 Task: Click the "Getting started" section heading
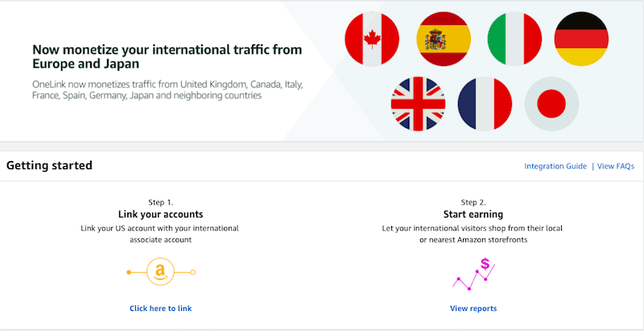pyautogui.click(x=49, y=166)
